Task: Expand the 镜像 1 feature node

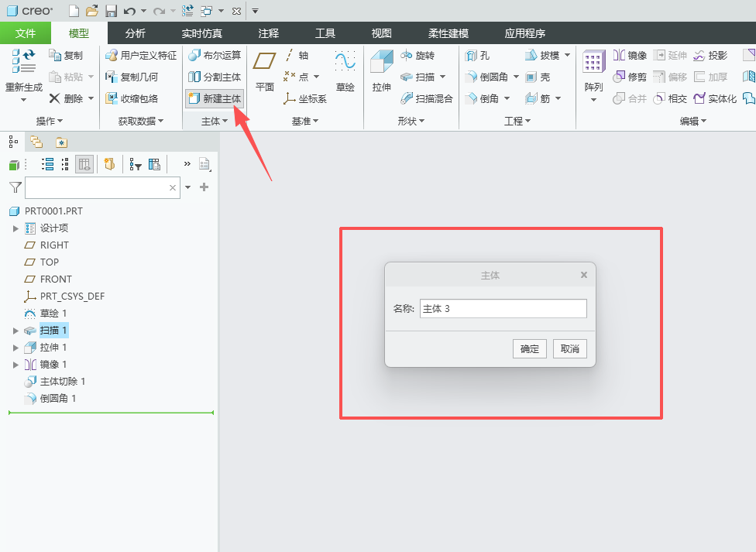Action: tap(15, 365)
